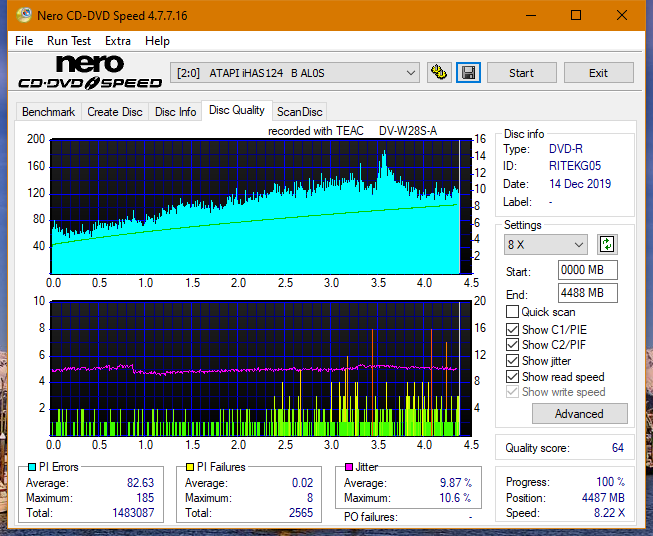Click the PI Failures total 2565
This screenshot has height=536, width=653.
click(301, 512)
